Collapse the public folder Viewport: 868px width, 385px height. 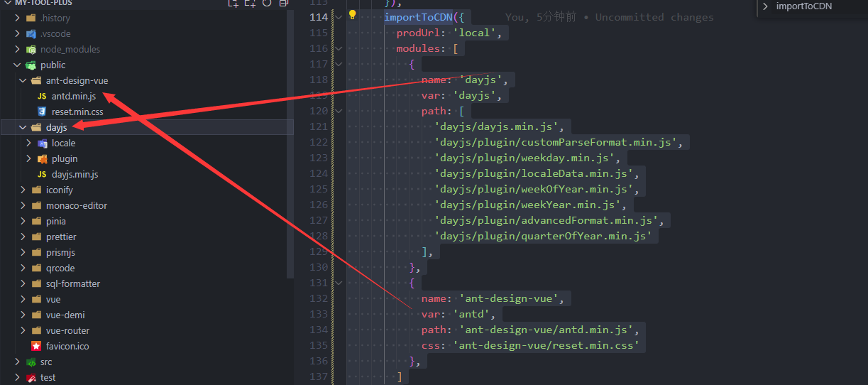(18, 65)
